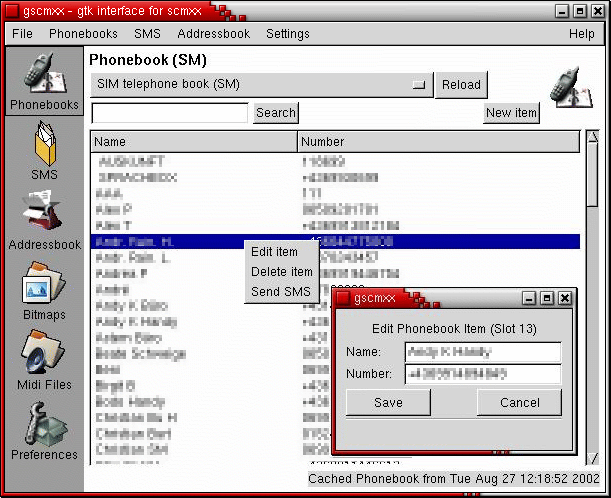Open the Phonebooks sidebar icon
611x498 pixels.
coord(44,81)
